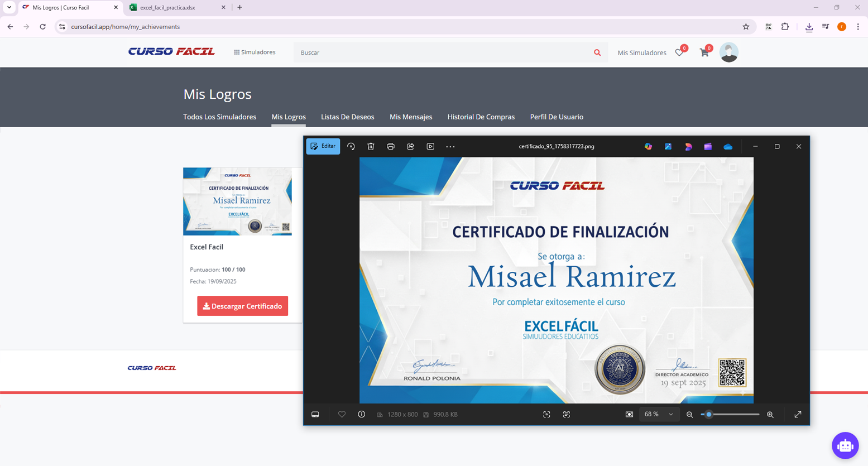Select the Mis Logros tab
868x466 pixels.
pos(289,117)
